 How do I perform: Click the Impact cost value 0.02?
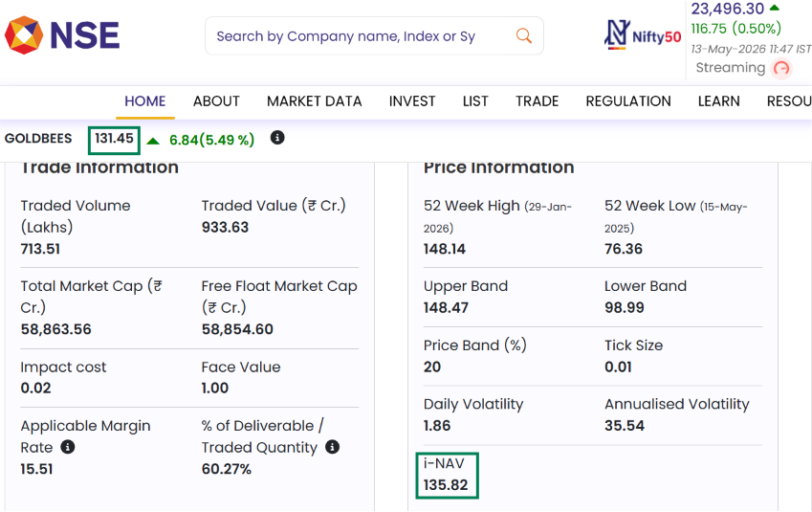[35, 389]
